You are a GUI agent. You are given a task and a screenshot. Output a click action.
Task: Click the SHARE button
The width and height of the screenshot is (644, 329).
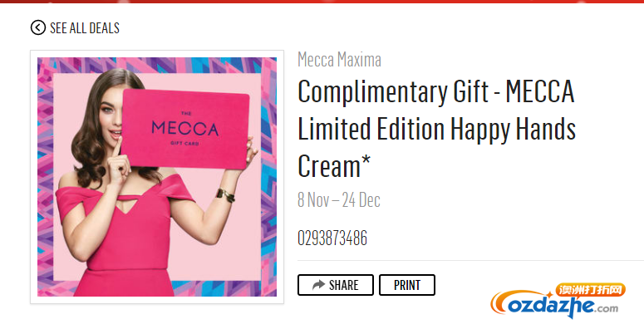click(336, 285)
